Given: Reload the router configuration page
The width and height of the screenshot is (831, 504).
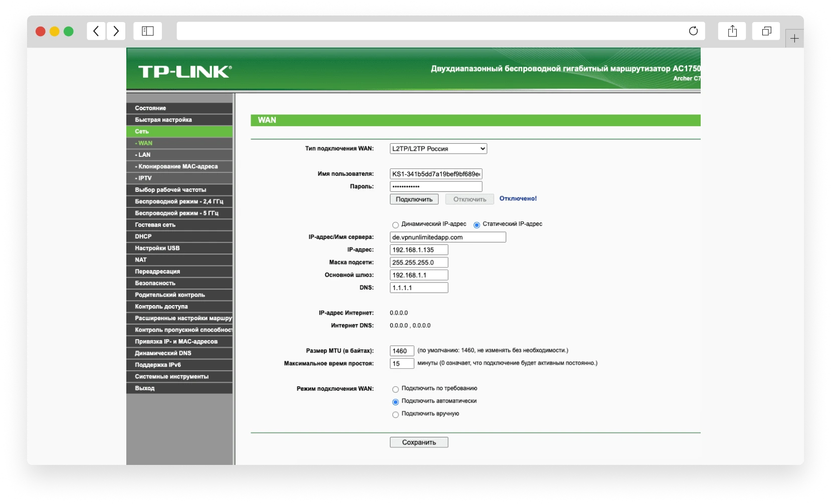Looking at the screenshot, I should point(693,31).
